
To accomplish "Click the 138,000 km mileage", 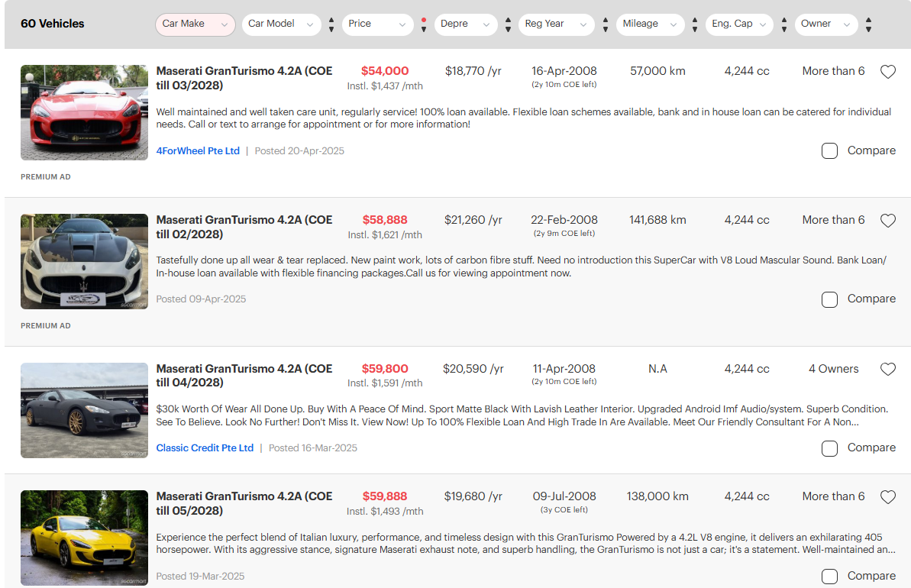I will point(657,496).
